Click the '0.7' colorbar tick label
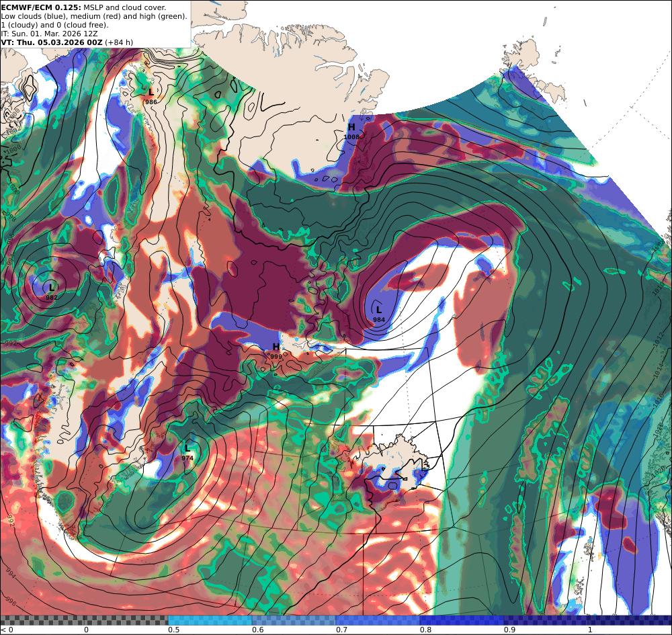672x635 pixels. tap(341, 630)
